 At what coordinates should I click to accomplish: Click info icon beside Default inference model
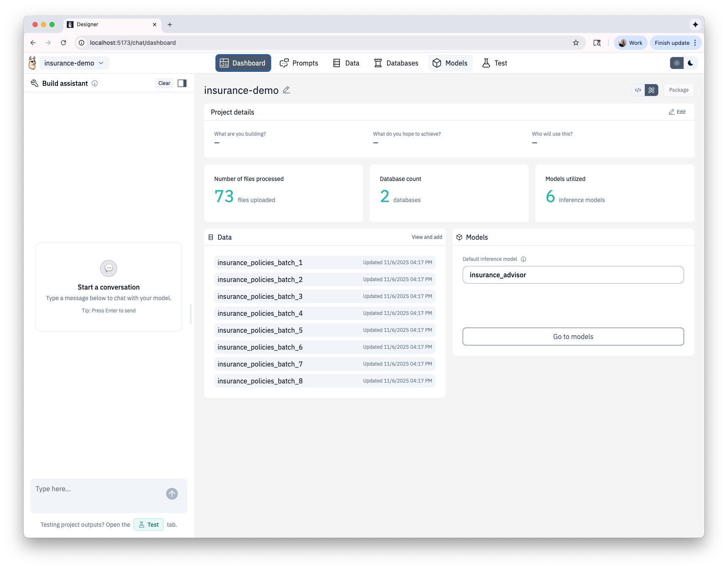pos(524,259)
